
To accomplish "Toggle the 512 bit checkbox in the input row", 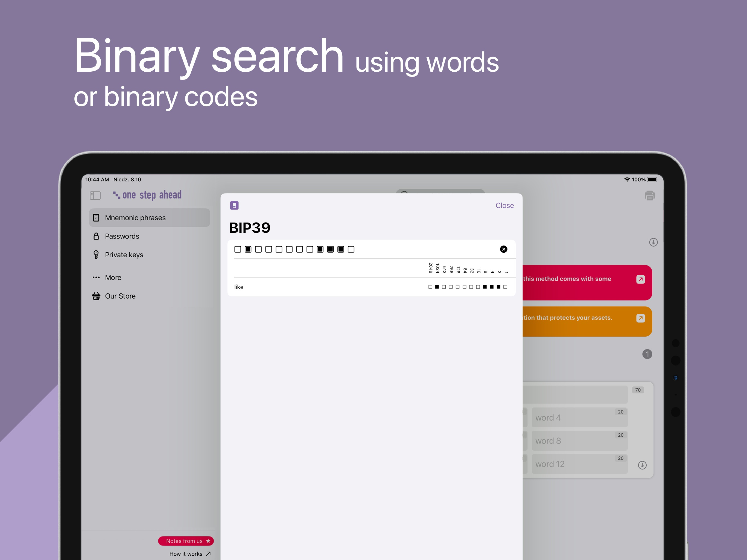I will [258, 249].
